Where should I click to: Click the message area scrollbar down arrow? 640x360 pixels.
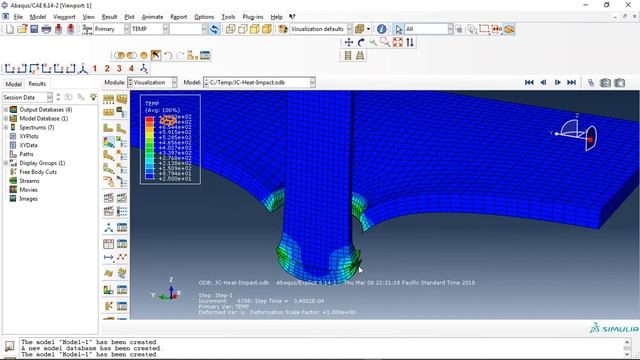(x=627, y=355)
